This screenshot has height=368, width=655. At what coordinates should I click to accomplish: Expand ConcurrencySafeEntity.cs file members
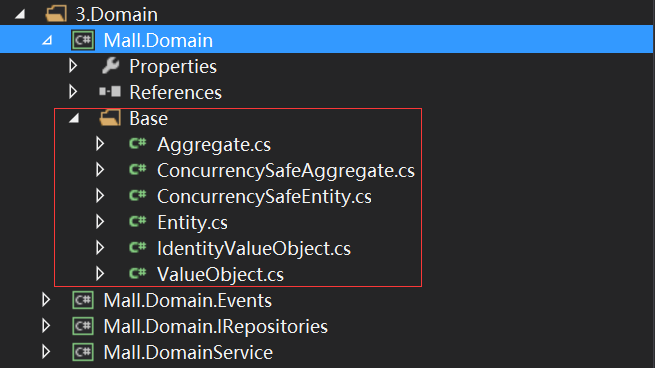100,195
